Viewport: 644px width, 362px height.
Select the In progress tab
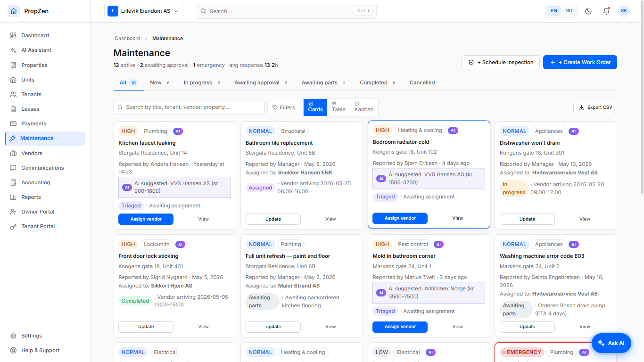[203, 82]
